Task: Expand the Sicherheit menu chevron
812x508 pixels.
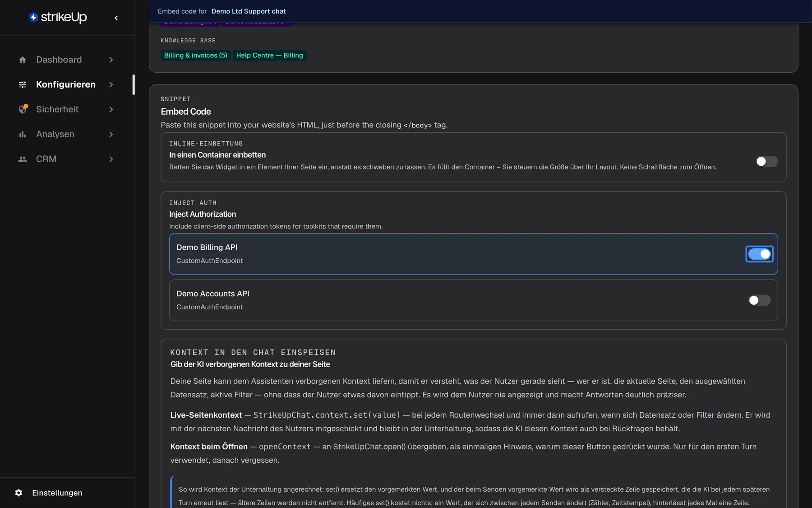Action: click(x=111, y=109)
